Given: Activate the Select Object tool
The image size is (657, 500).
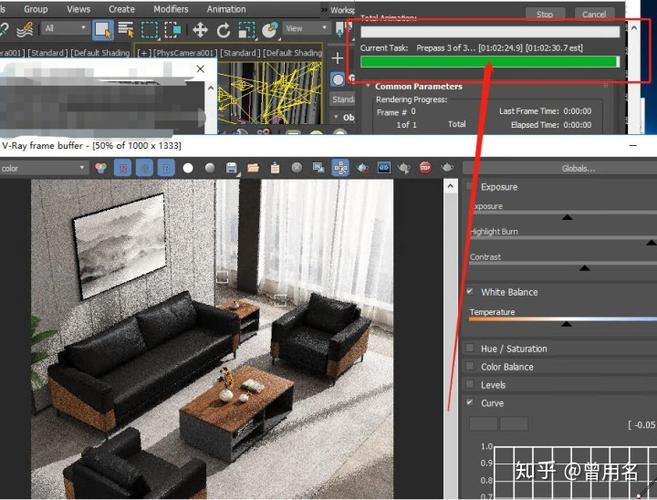Looking at the screenshot, I should pos(102,30).
